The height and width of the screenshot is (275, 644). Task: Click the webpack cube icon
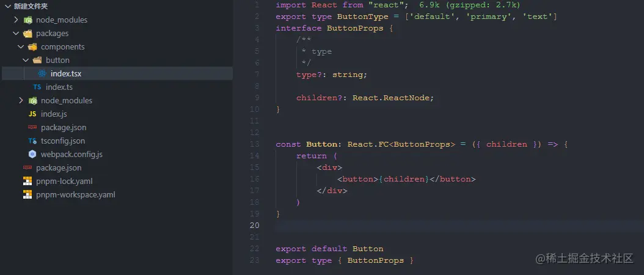click(32, 154)
